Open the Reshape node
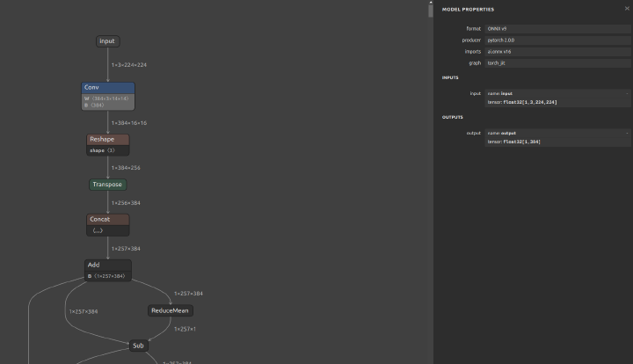 tap(107, 140)
